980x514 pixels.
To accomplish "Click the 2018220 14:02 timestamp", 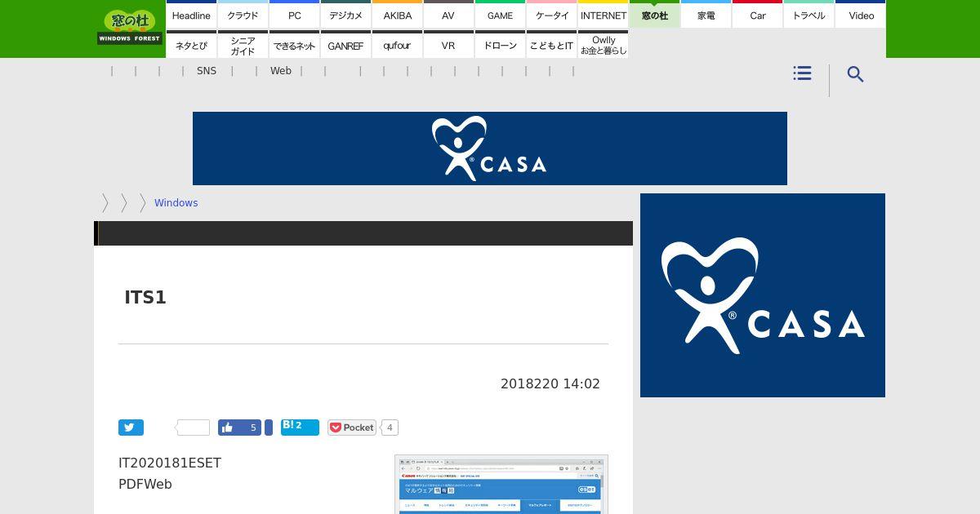I will click(550, 383).
